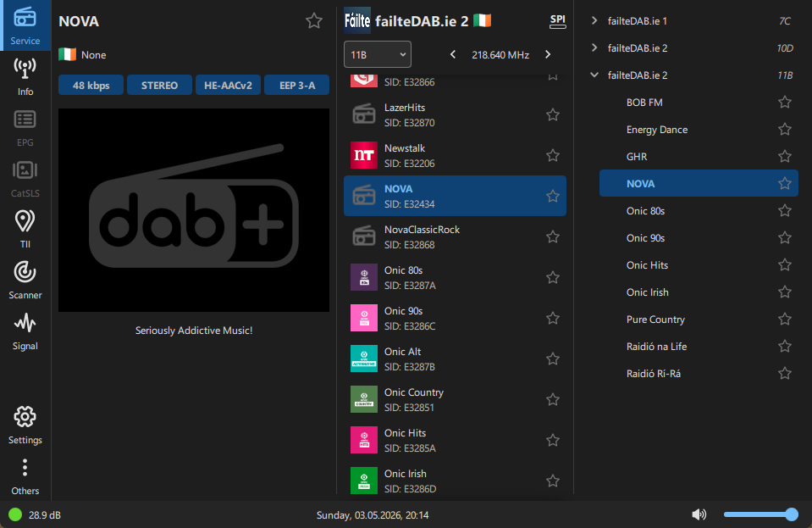This screenshot has height=528, width=812.
Task: Click the NovaClassicRock radio placeholder icon
Action: pos(363,236)
